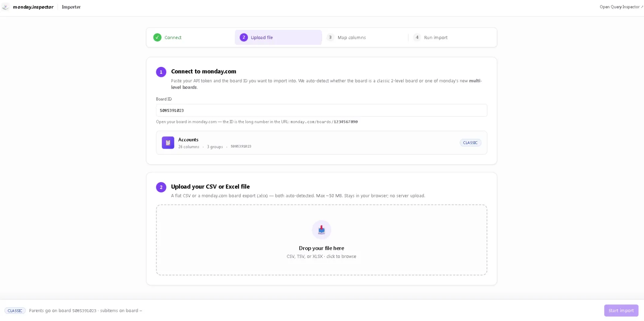Click the 'Board ID' label
Screen dimensions: 644x321
(x=164, y=99)
